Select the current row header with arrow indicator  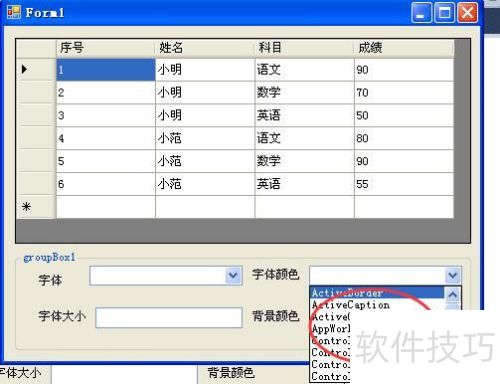coord(36,70)
